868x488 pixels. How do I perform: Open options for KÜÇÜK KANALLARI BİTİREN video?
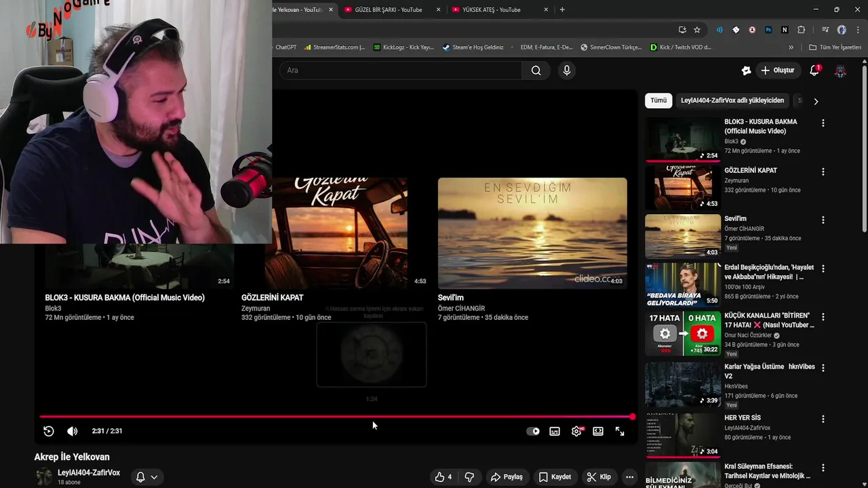tap(823, 317)
